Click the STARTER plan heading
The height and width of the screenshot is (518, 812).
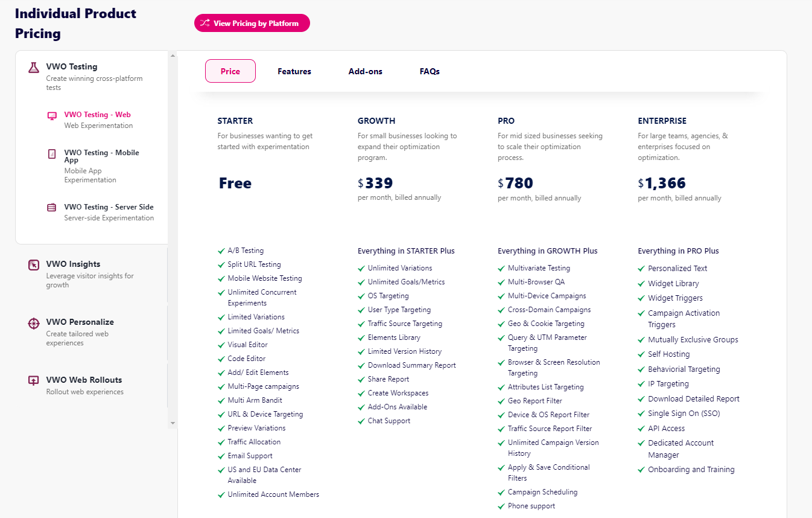pos(235,121)
